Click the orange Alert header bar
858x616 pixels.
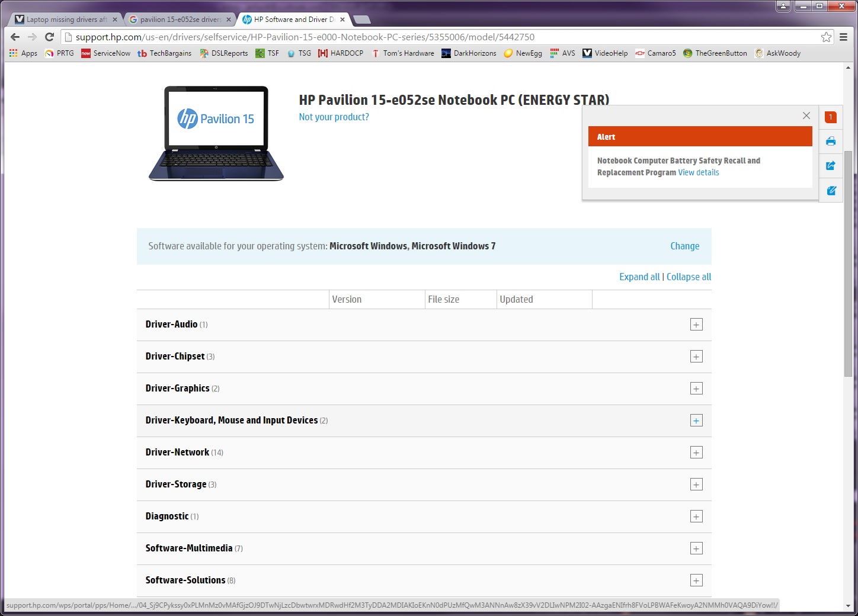pos(700,137)
